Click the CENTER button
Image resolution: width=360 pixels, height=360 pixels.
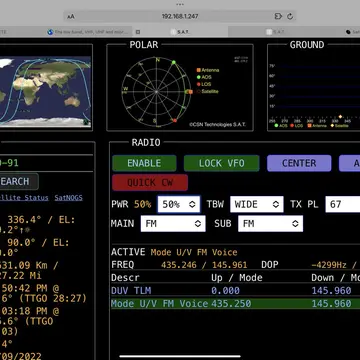coord(299,163)
